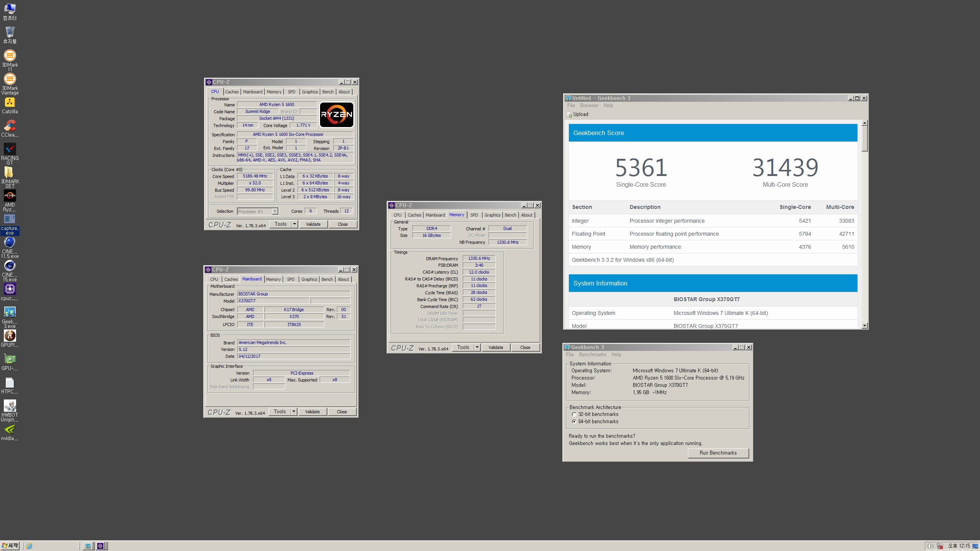
Task: Open Browser menu in Geekbench results window
Action: coord(589,106)
